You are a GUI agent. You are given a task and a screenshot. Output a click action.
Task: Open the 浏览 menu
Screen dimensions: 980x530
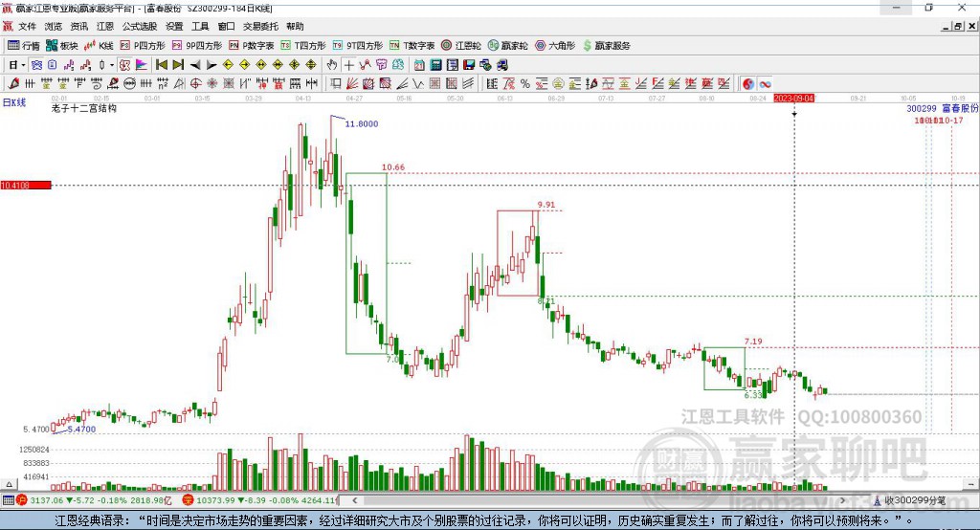point(54,26)
